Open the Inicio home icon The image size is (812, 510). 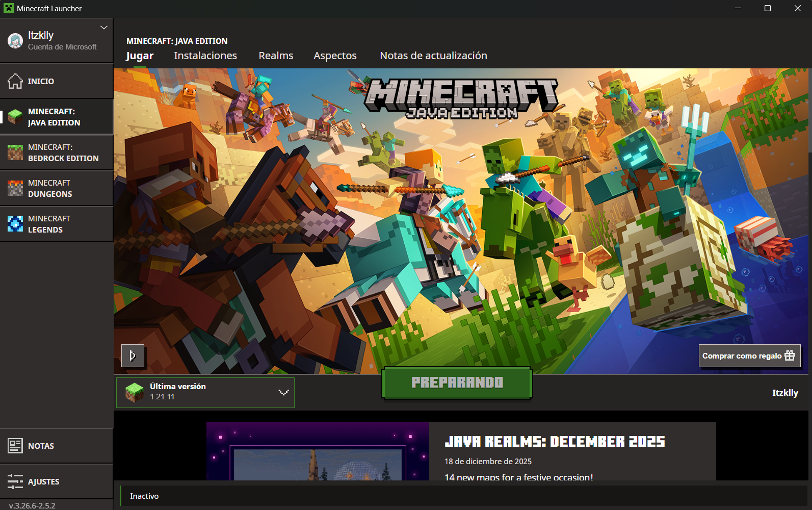coord(15,81)
